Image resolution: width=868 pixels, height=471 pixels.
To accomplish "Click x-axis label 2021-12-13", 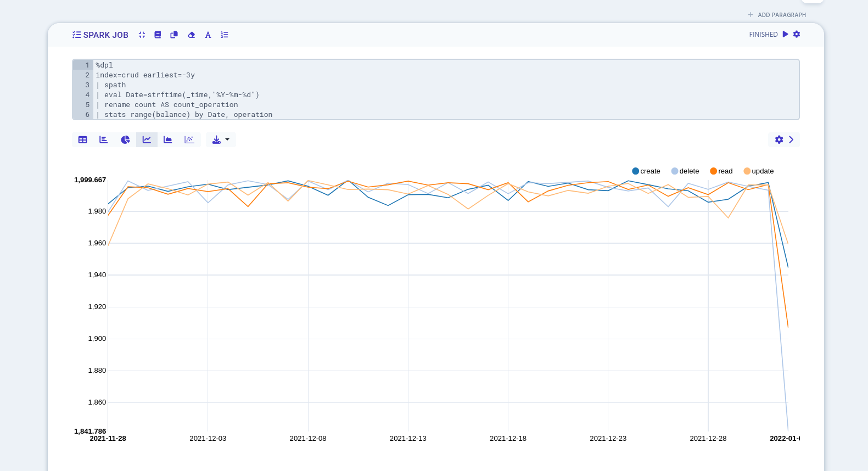I will pos(408,439).
